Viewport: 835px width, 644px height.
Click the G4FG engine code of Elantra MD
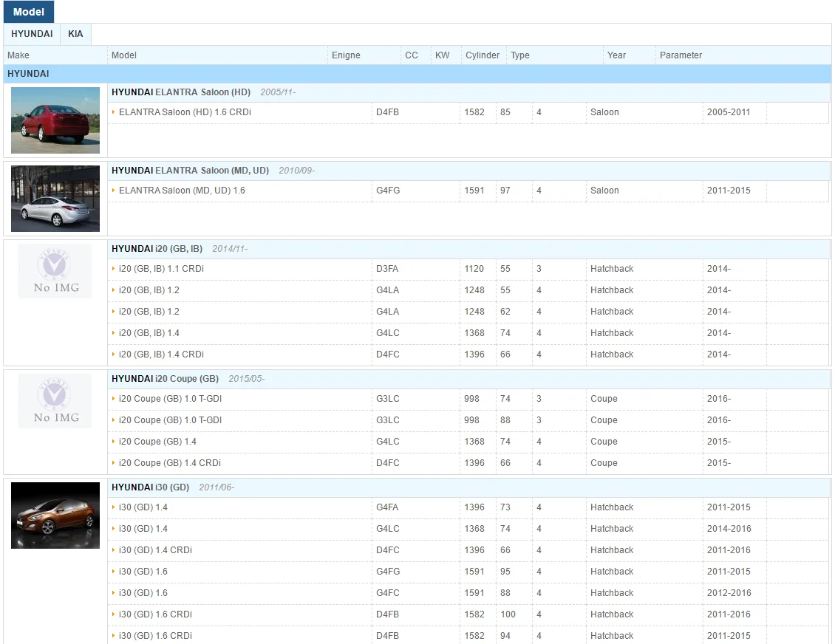click(388, 191)
